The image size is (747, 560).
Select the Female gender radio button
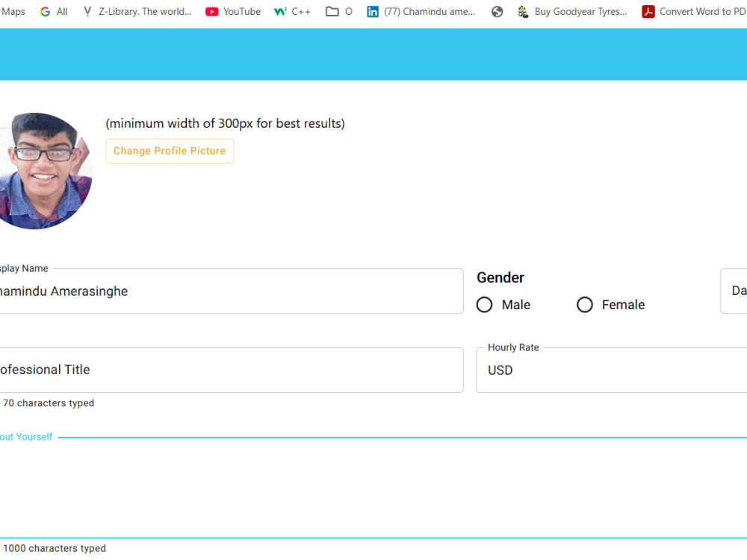[x=585, y=305]
